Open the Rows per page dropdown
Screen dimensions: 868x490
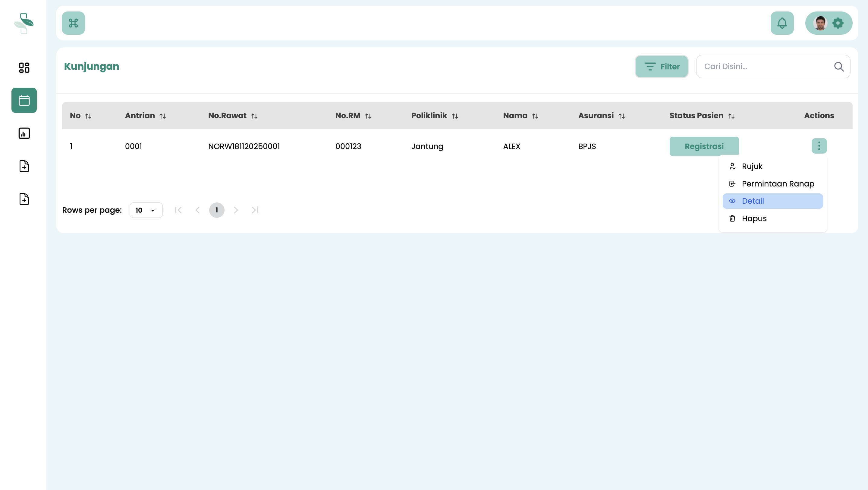coord(146,210)
